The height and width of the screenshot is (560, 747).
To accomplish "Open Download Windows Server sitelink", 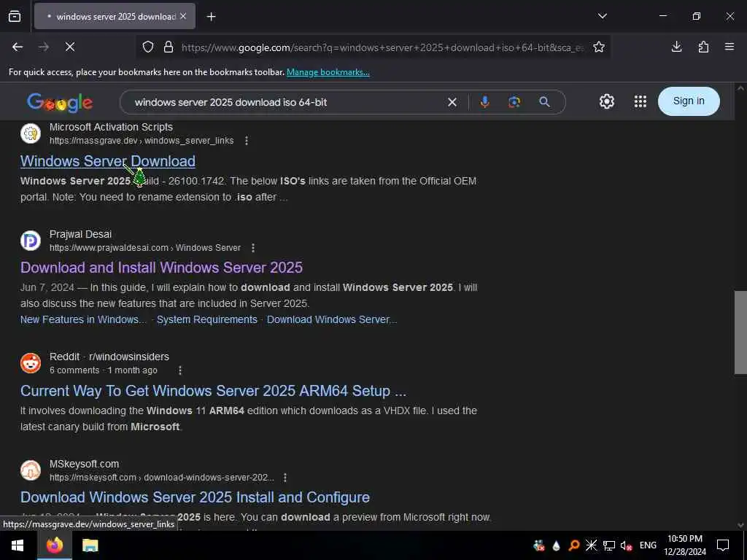I will (x=332, y=319).
